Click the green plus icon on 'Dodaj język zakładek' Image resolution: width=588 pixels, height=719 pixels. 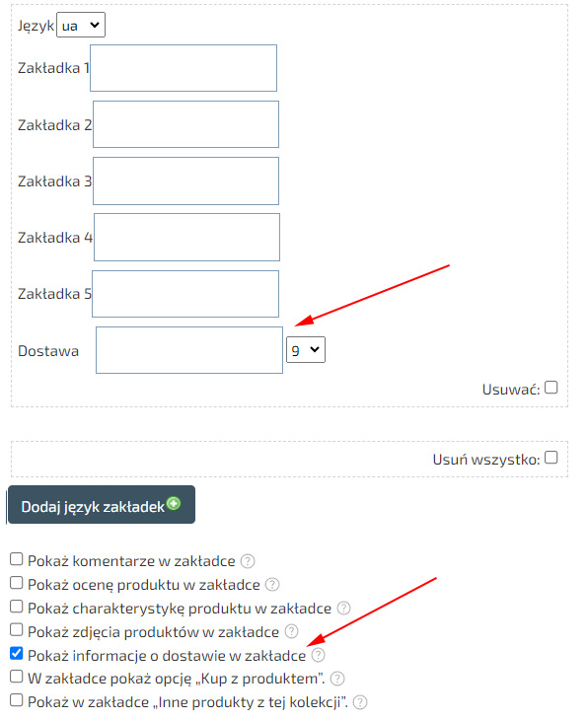pos(174,503)
